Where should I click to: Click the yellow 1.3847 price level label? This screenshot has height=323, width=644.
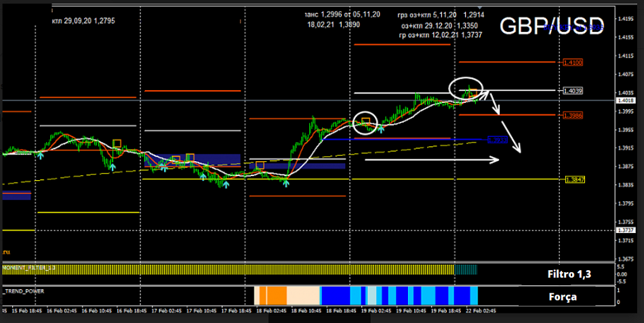(574, 179)
